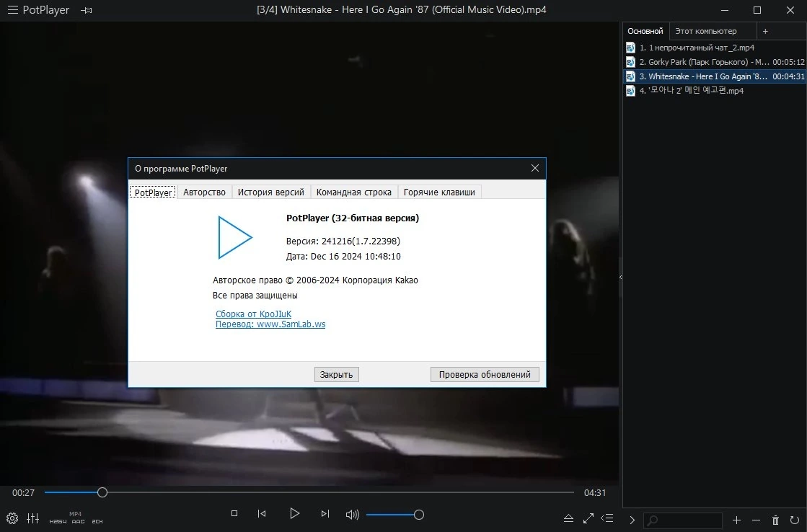Click the Закрыть button

pos(336,375)
